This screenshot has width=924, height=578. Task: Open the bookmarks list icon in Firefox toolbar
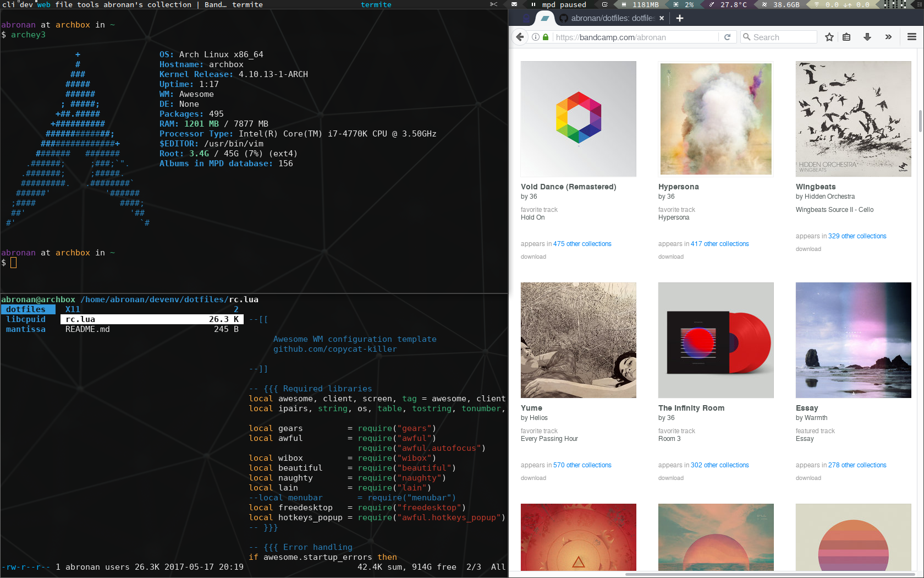click(x=847, y=37)
